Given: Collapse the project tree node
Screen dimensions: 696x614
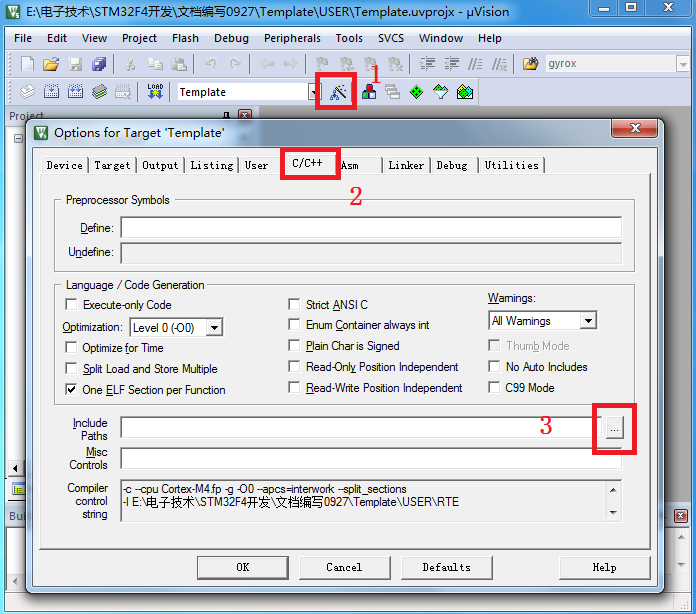Looking at the screenshot, I should pos(18,139).
